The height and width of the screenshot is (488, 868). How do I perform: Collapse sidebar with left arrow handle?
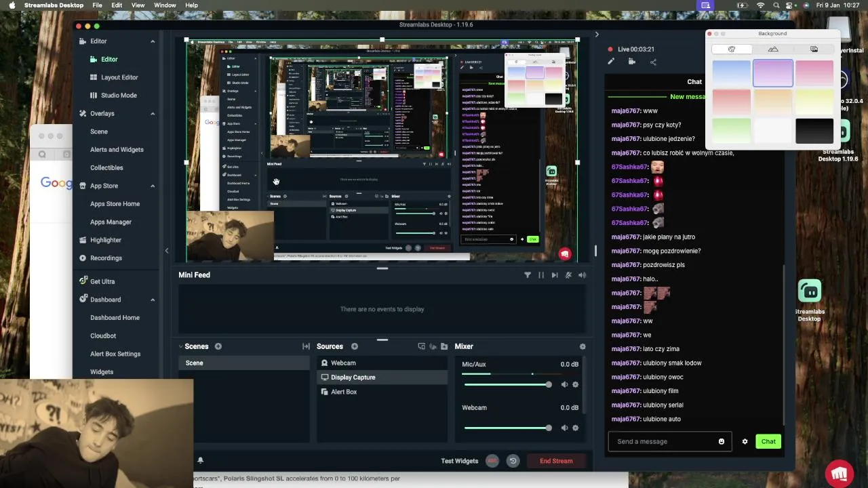point(167,251)
